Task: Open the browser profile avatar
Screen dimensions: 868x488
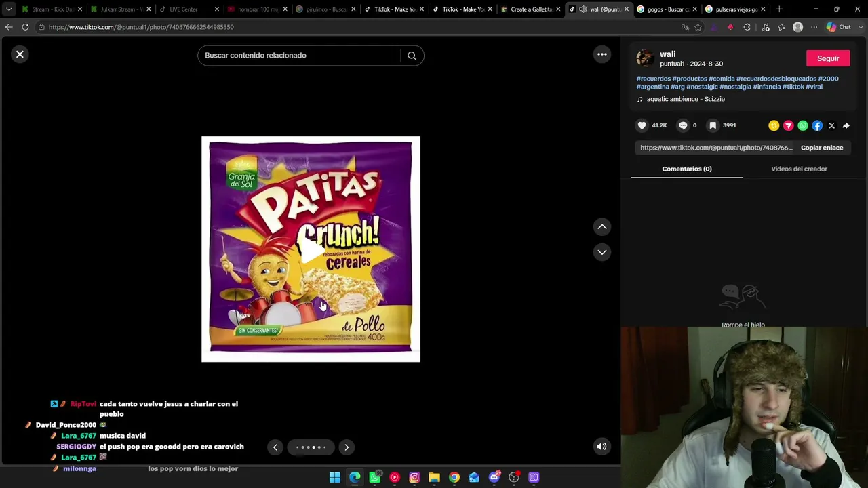Action: [797, 27]
